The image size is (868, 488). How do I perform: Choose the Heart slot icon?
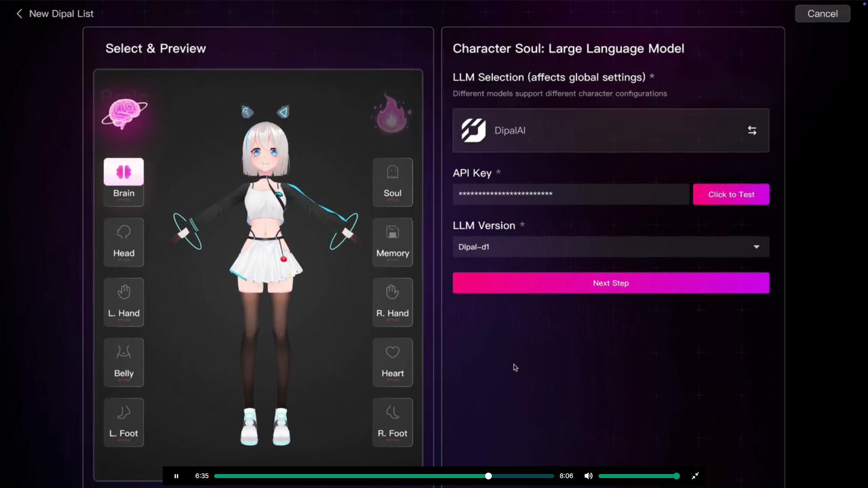click(x=392, y=353)
